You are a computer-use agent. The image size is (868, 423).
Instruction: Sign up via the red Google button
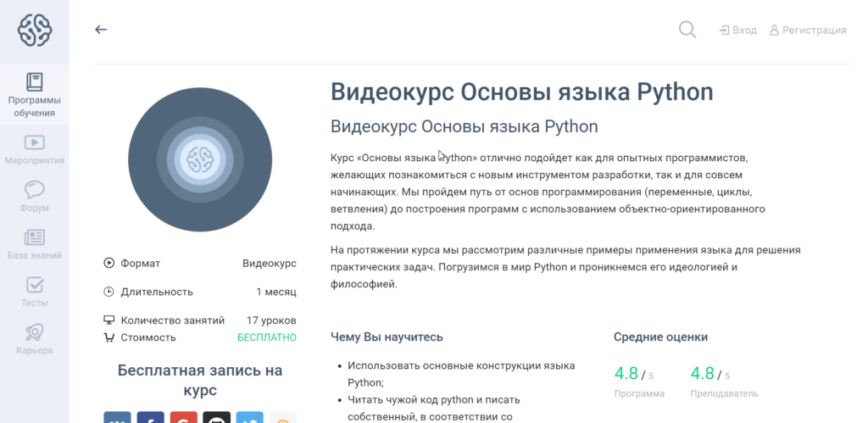183,419
